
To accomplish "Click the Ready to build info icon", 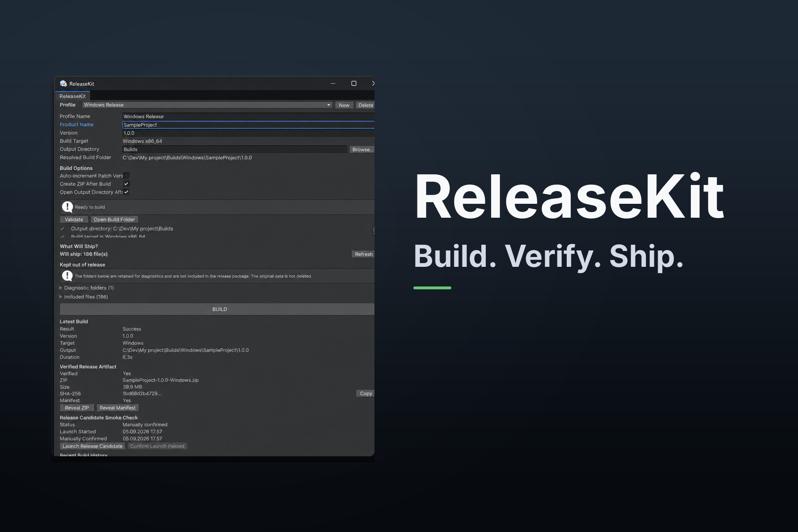I will [67, 207].
